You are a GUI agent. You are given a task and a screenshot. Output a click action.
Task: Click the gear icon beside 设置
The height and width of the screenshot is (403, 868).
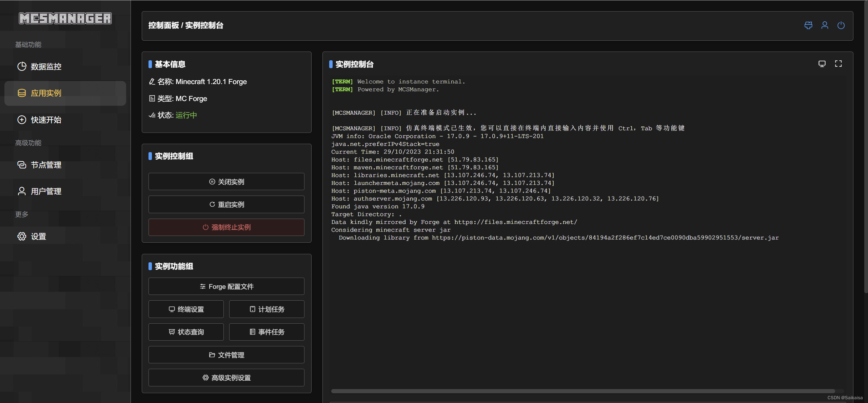coord(22,236)
